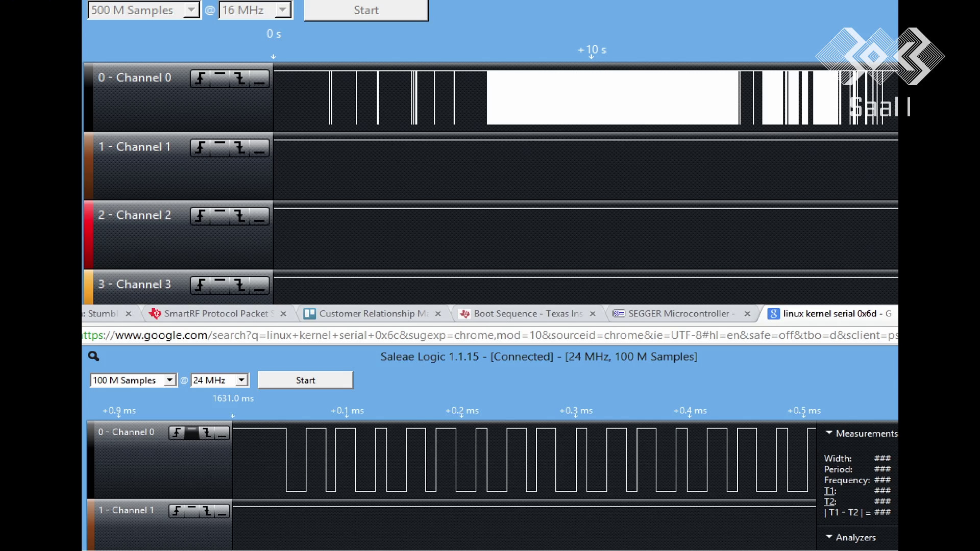
Task: Click the 1631.0 ms time label
Action: click(233, 398)
